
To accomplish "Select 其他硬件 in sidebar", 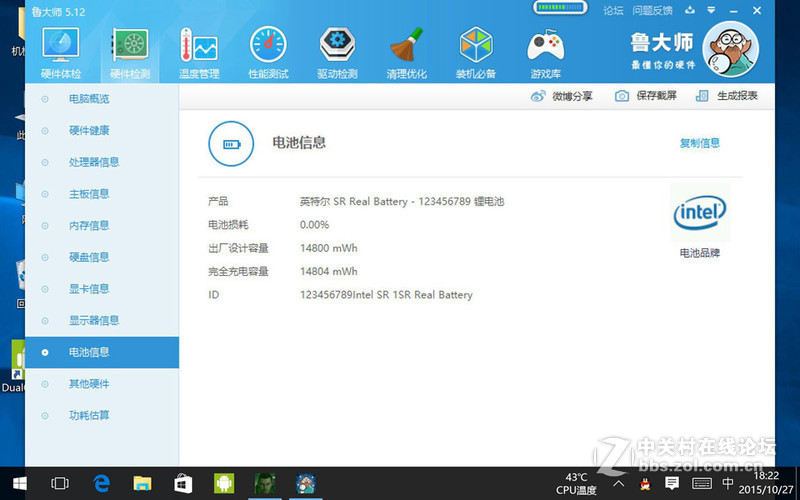I will tap(102, 384).
